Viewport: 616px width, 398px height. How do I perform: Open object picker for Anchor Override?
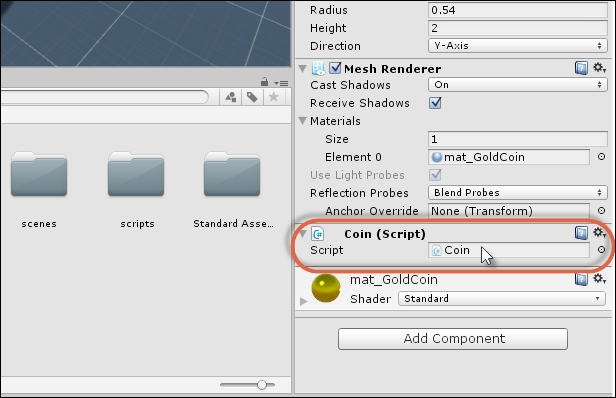(x=601, y=211)
